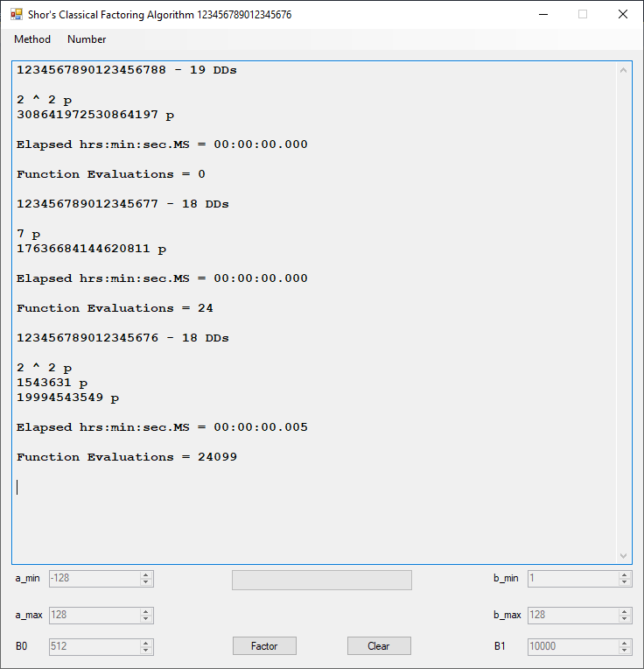Screen dimensions: 644x669
Task: Select the B1 field showing 10000
Action: (x=572, y=646)
